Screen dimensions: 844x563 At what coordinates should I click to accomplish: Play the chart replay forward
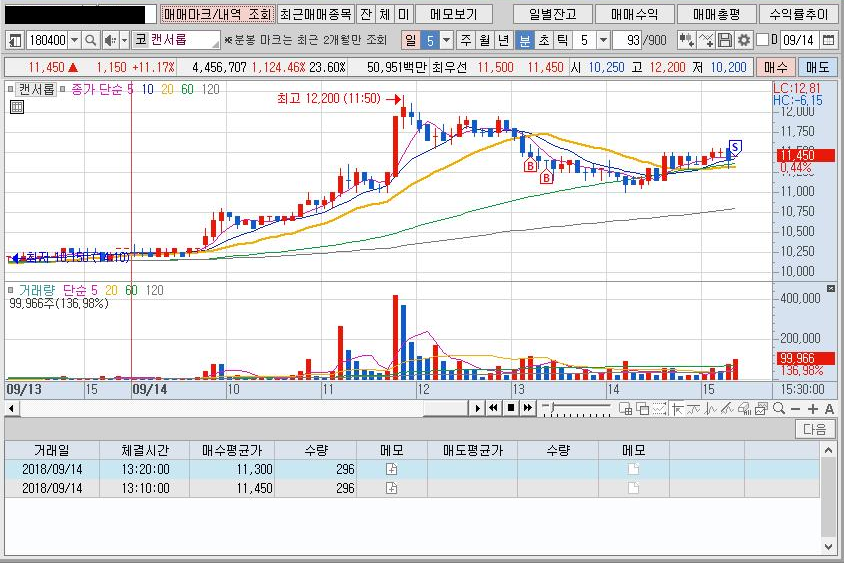click(x=477, y=409)
